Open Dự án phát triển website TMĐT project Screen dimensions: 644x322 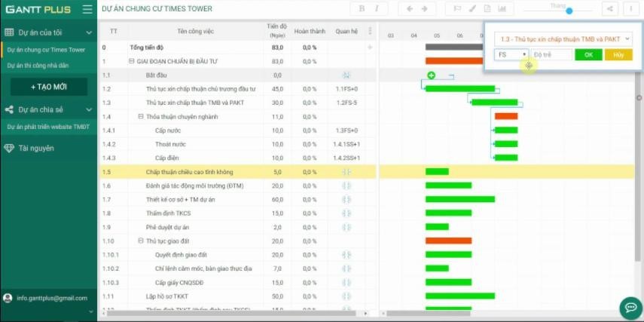coord(48,127)
